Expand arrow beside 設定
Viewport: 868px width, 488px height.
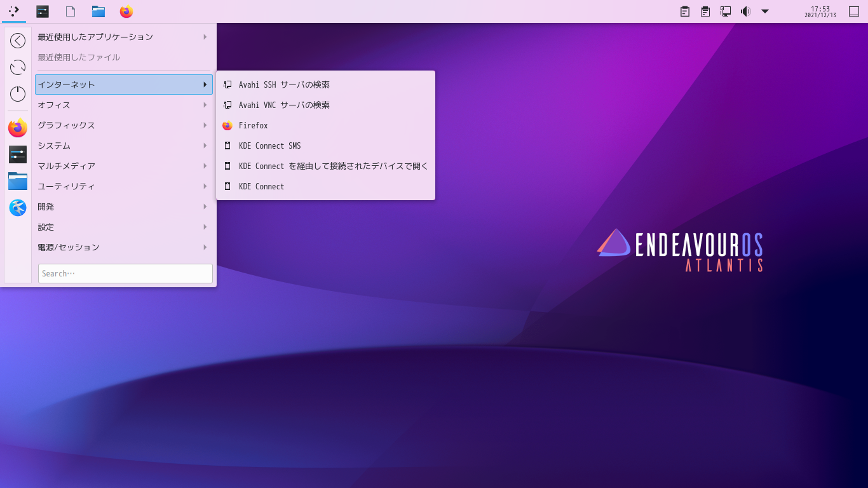click(205, 227)
